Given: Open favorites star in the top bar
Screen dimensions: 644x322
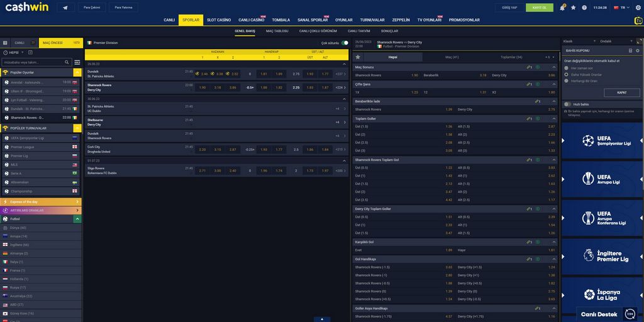Looking at the screenshot, I should pyautogui.click(x=574, y=8).
